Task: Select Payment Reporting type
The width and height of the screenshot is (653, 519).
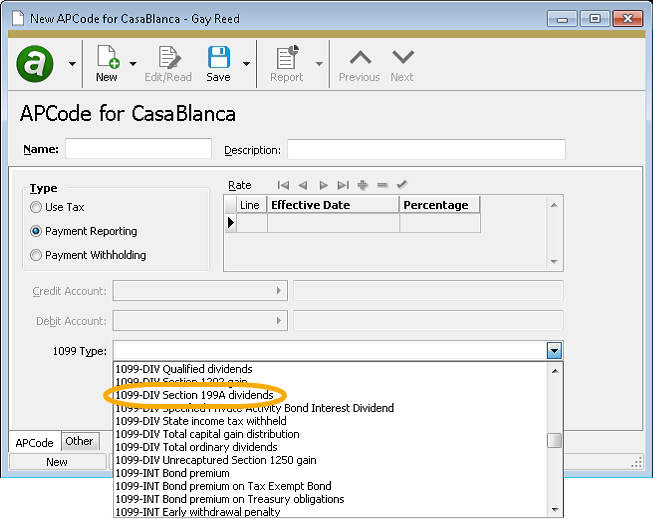Action: (x=37, y=231)
